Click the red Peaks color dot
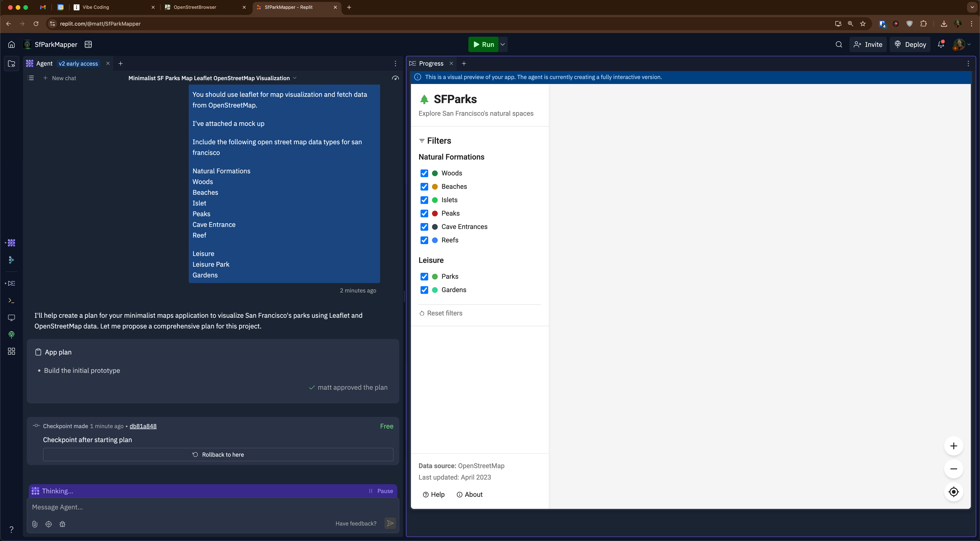This screenshot has height=541, width=980. tap(435, 214)
